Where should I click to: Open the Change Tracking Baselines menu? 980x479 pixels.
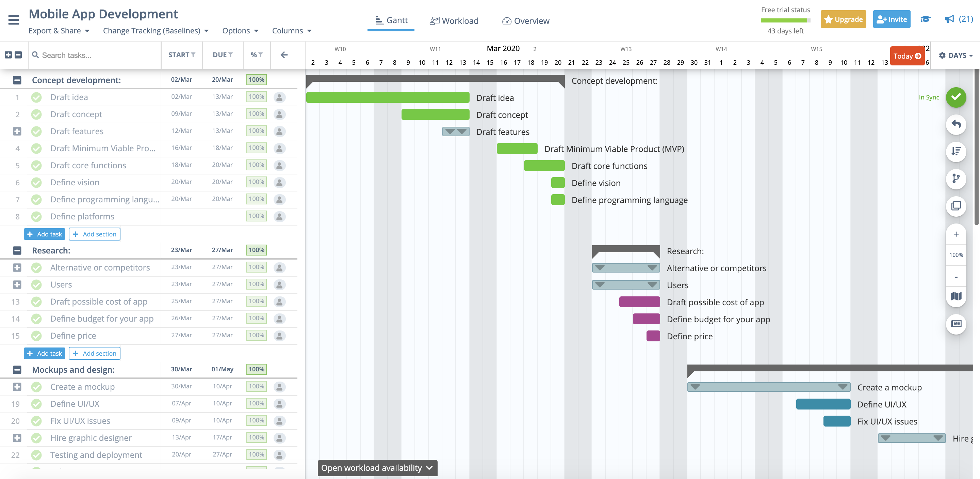click(x=155, y=30)
